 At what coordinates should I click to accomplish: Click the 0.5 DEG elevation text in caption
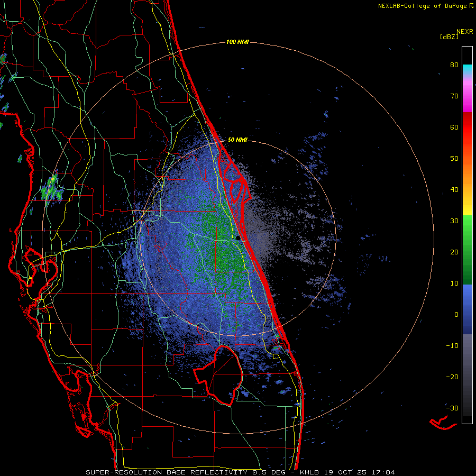coord(270,472)
